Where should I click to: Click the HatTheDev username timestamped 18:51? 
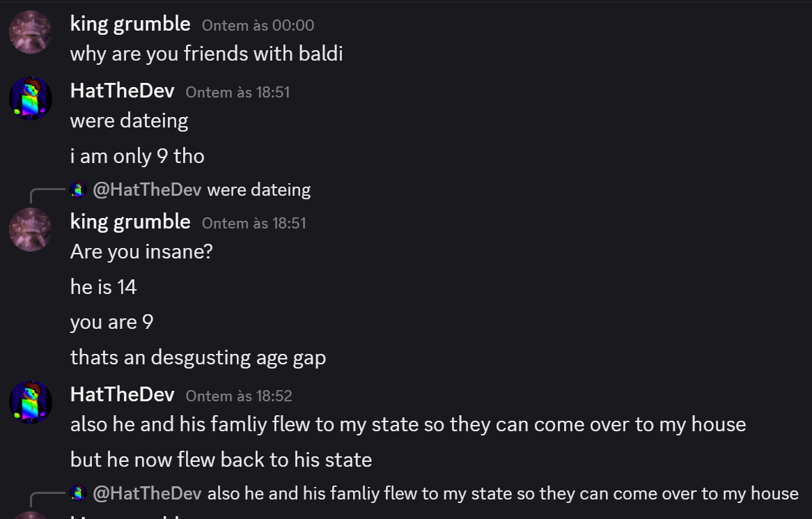(x=122, y=91)
